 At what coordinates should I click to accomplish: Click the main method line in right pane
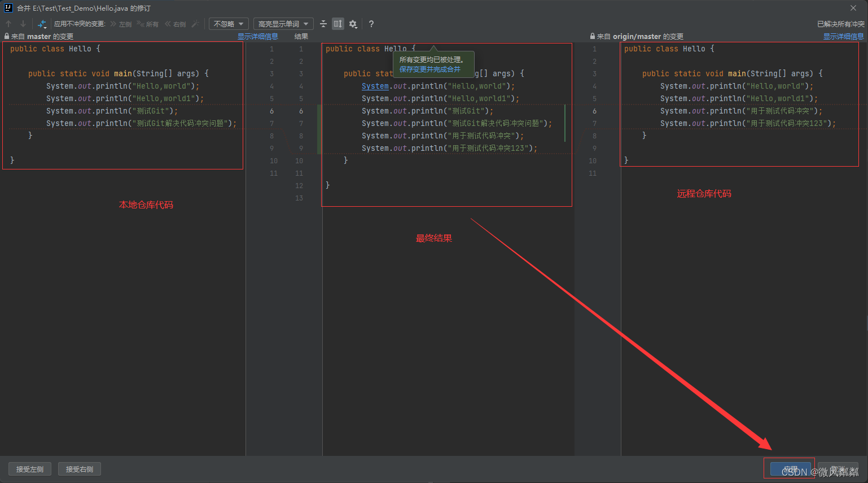pyautogui.click(x=733, y=73)
